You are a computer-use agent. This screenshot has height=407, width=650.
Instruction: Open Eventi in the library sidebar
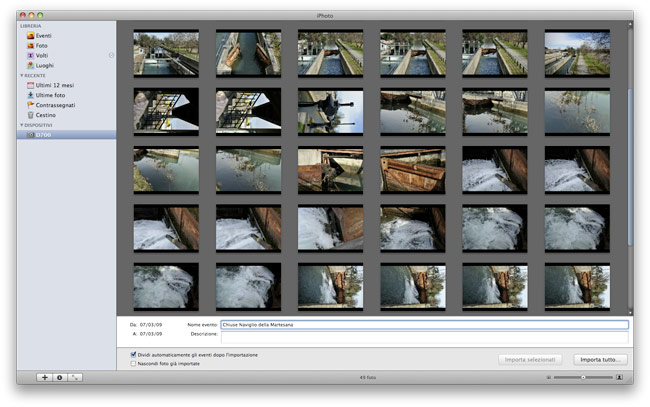(39, 36)
